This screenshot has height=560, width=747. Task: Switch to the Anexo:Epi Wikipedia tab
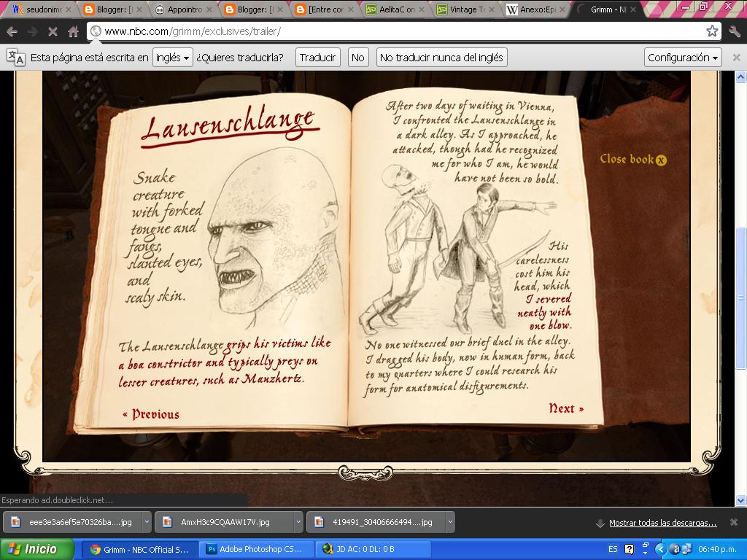(538, 9)
